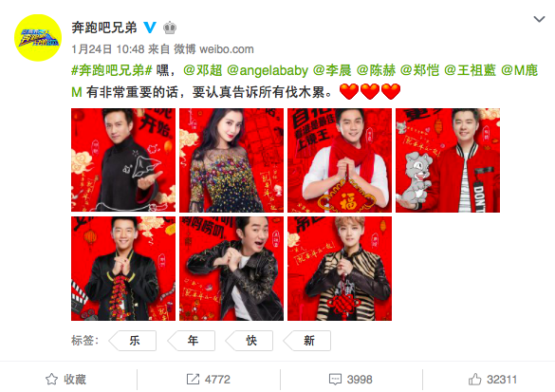Image resolution: width=555 pixels, height=392 pixels.
Task: Click the crown membership badge icon
Action: coord(170,28)
